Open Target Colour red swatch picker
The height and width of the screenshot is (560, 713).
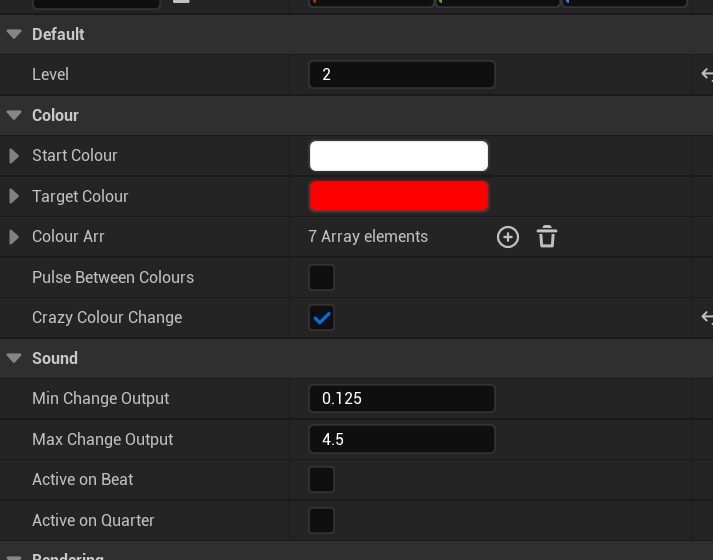click(399, 196)
